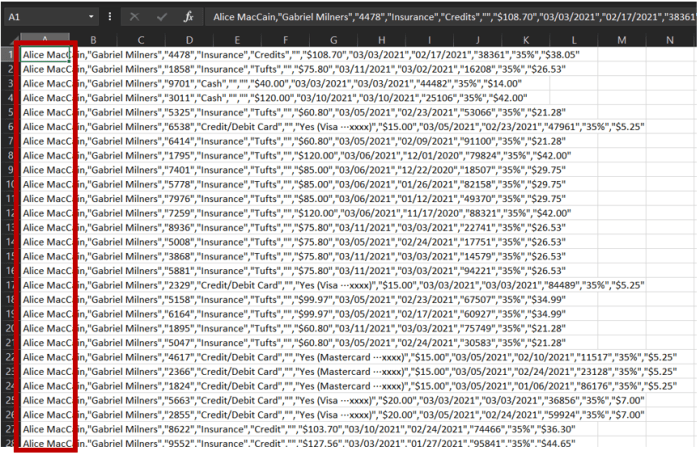The height and width of the screenshot is (455, 700).
Task: Click the row text containing "1795"
Action: [x=297, y=156]
